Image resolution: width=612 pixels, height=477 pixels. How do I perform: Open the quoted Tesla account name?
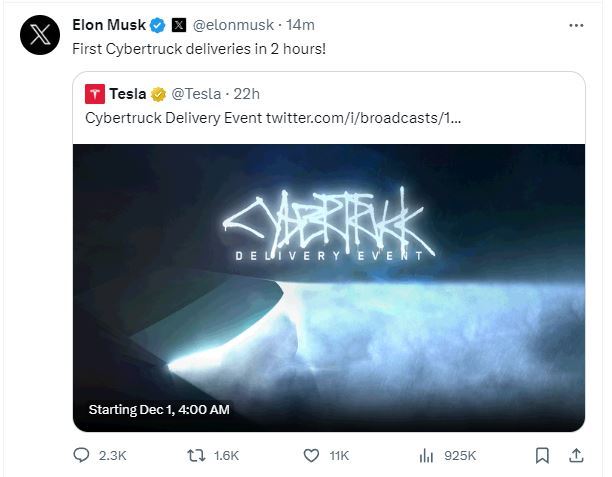point(128,95)
